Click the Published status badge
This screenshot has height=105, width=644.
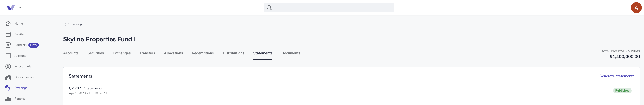622,90
